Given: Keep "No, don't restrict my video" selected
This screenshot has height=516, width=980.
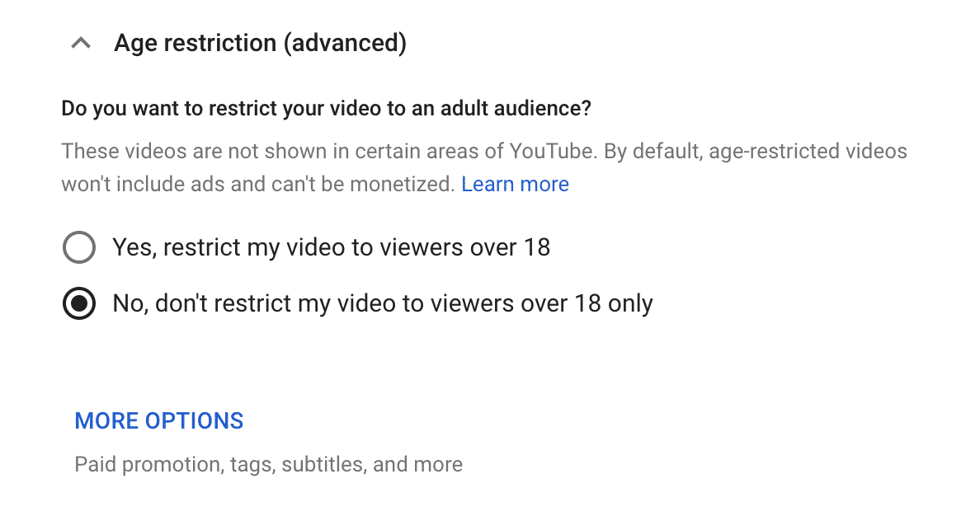Looking at the screenshot, I should click(x=79, y=303).
